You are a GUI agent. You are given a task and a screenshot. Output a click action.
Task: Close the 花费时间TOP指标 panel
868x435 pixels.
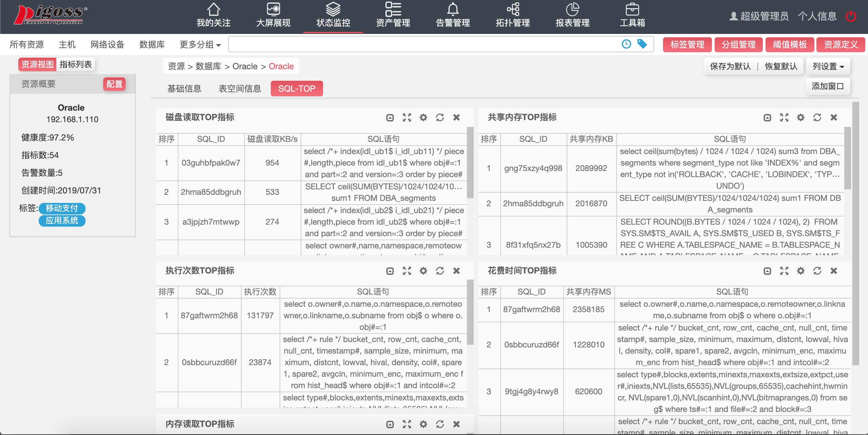point(834,271)
